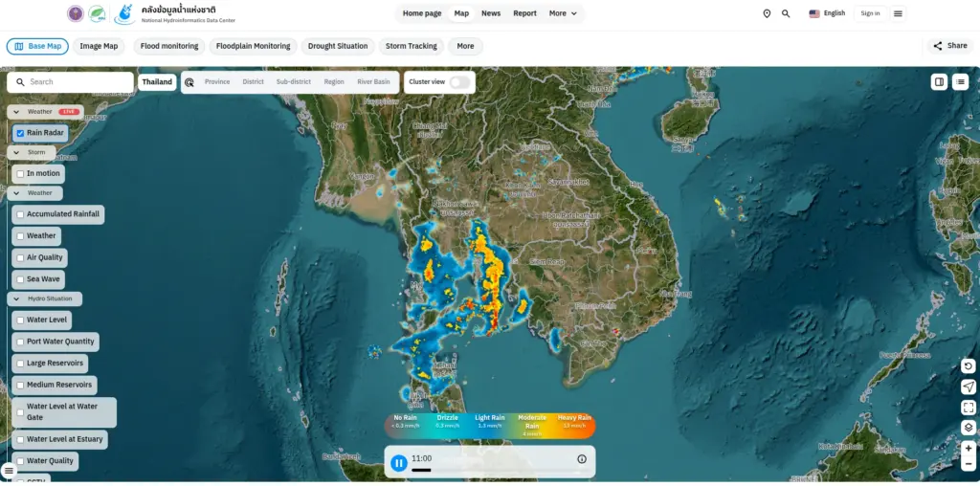
Task: Open the map layers stack icon
Action: click(x=969, y=428)
